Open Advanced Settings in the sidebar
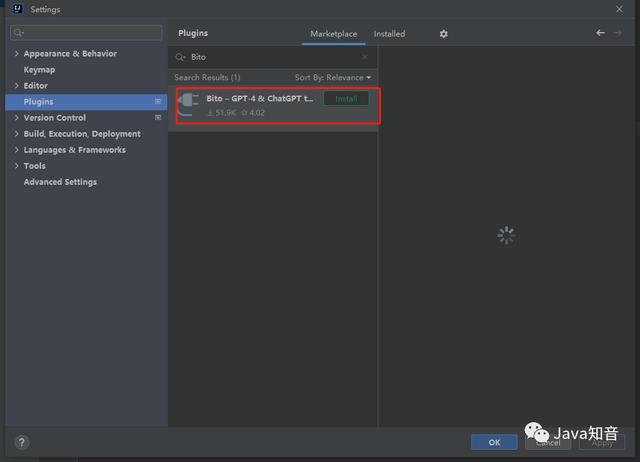 tap(60, 182)
